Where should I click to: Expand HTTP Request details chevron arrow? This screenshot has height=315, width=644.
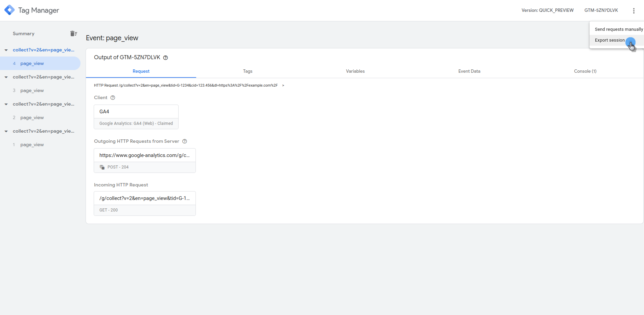(283, 86)
